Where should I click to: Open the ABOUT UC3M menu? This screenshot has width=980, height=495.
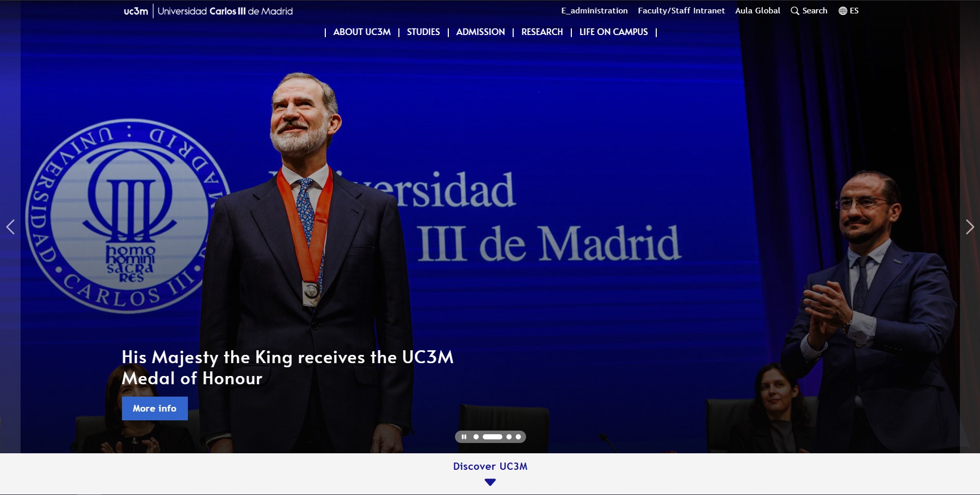[362, 32]
